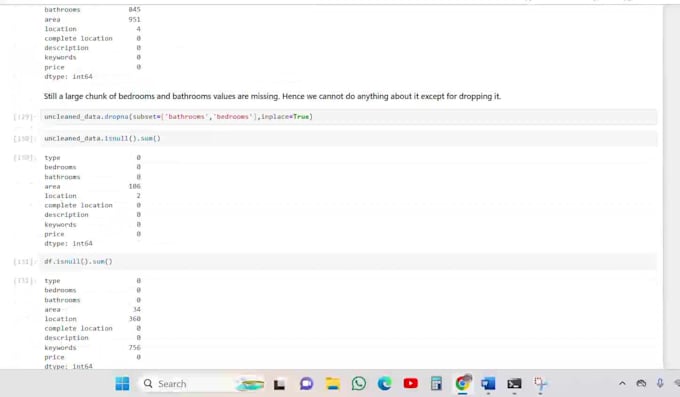The width and height of the screenshot is (680, 397).
Task: Open the Calculator app on the taskbar
Action: 436,384
